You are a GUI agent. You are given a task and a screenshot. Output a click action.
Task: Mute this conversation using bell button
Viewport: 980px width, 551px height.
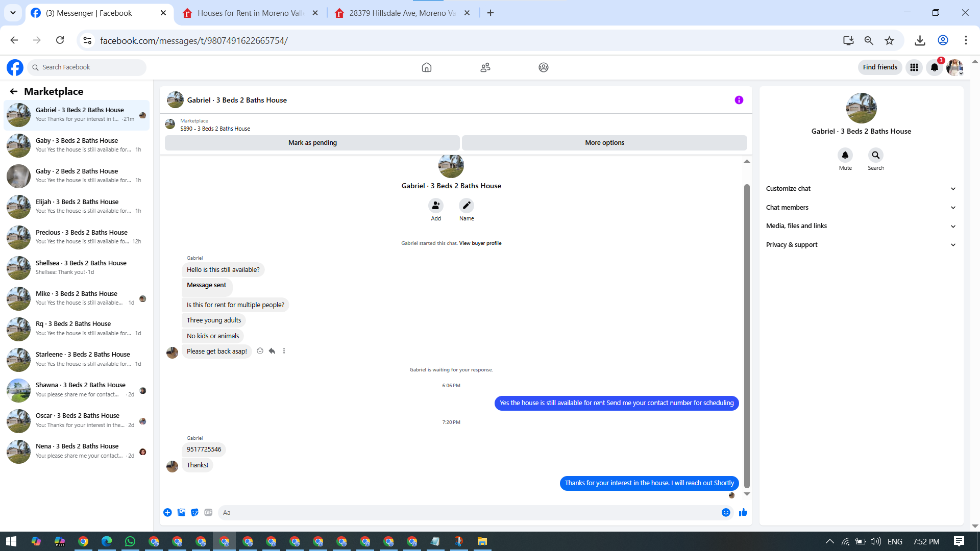(x=845, y=155)
